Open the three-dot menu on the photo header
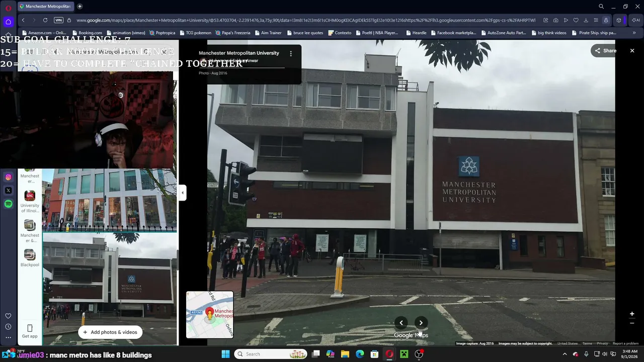Screen dimensions: 644x362 (x=290, y=53)
